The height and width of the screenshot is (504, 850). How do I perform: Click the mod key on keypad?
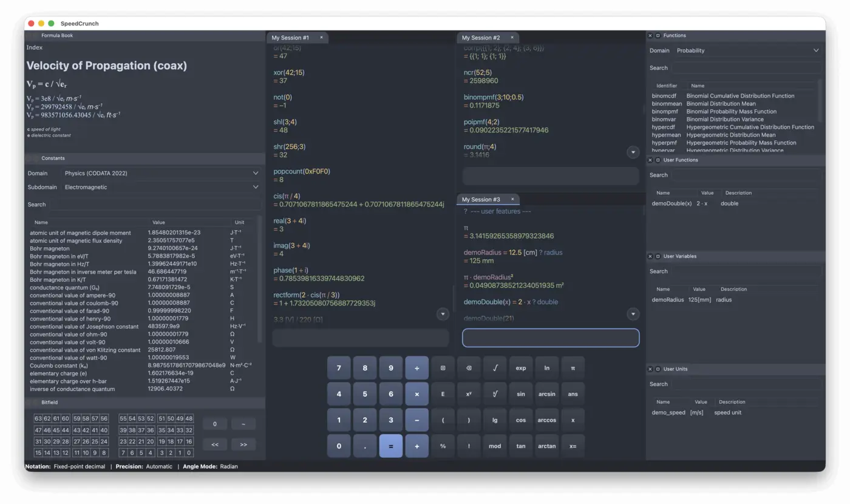coord(495,446)
